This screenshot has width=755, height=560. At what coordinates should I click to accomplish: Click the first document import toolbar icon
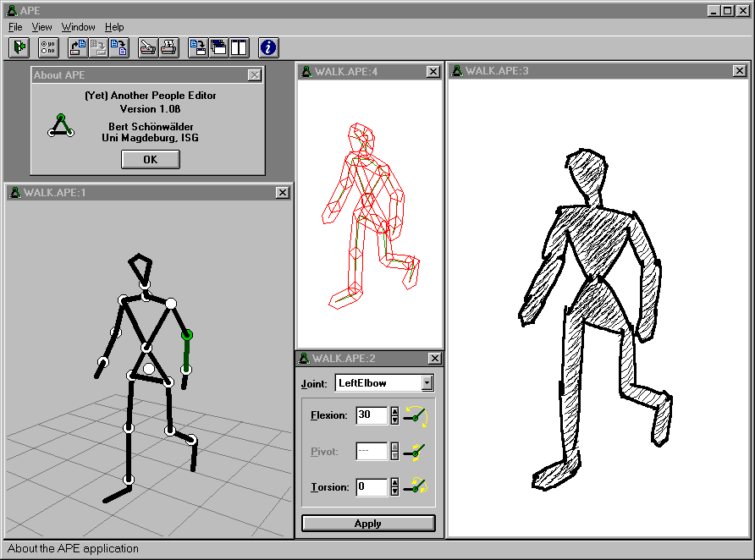pyautogui.click(x=79, y=47)
